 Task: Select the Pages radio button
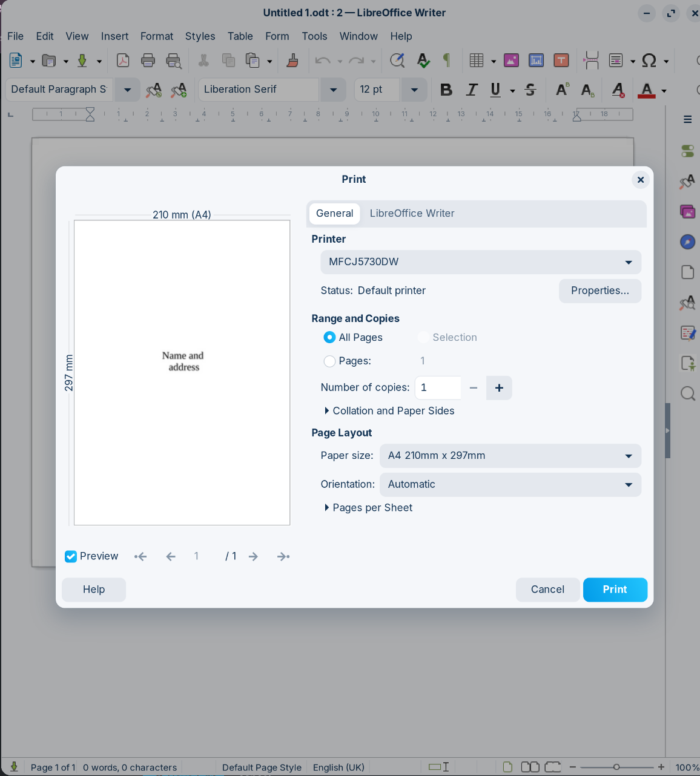point(329,361)
